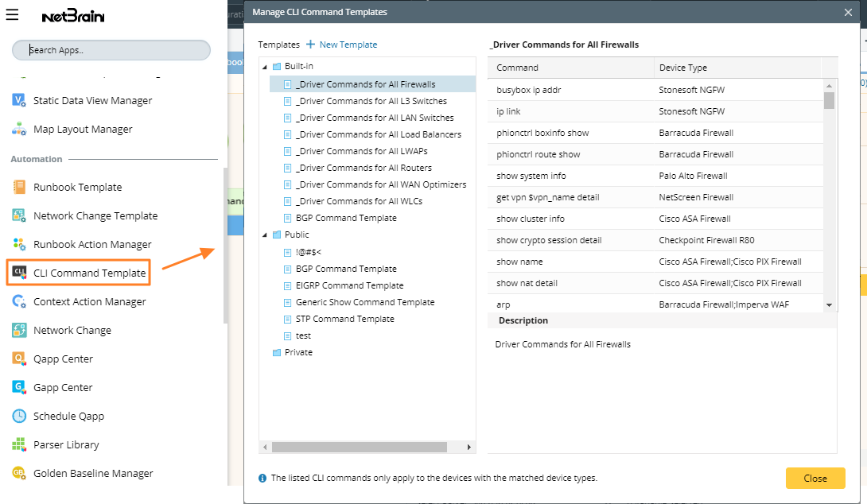Viewport: 867px width, 504px height.
Task: Click the Gapp Center icon
Action: pyautogui.click(x=19, y=388)
